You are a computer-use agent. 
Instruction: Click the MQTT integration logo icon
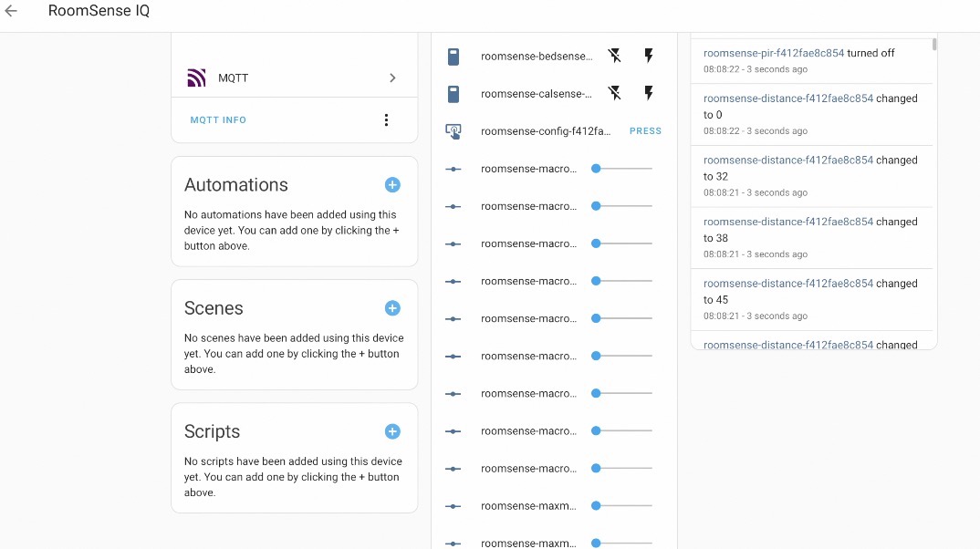tap(196, 78)
